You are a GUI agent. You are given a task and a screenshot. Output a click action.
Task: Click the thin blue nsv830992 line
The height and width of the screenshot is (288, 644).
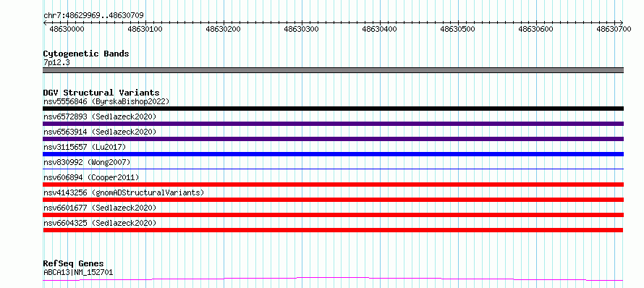pos(333,169)
